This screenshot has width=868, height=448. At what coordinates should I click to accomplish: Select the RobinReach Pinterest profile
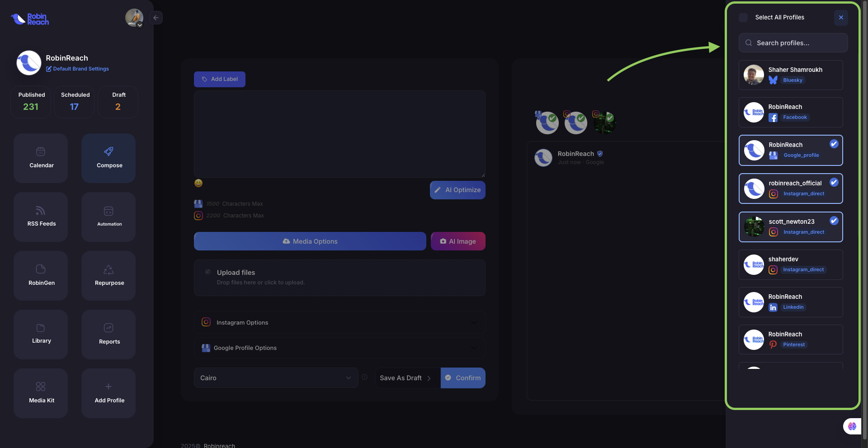click(x=791, y=340)
